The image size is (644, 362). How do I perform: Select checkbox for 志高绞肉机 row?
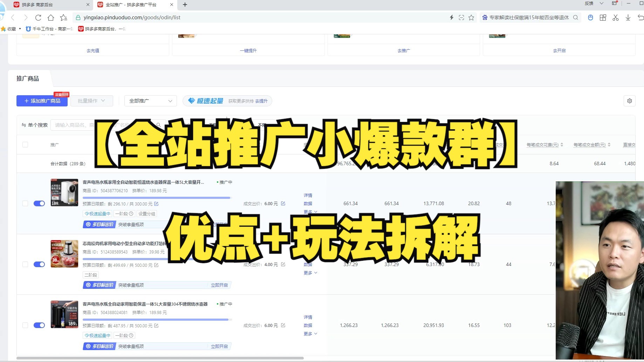pos(25,264)
